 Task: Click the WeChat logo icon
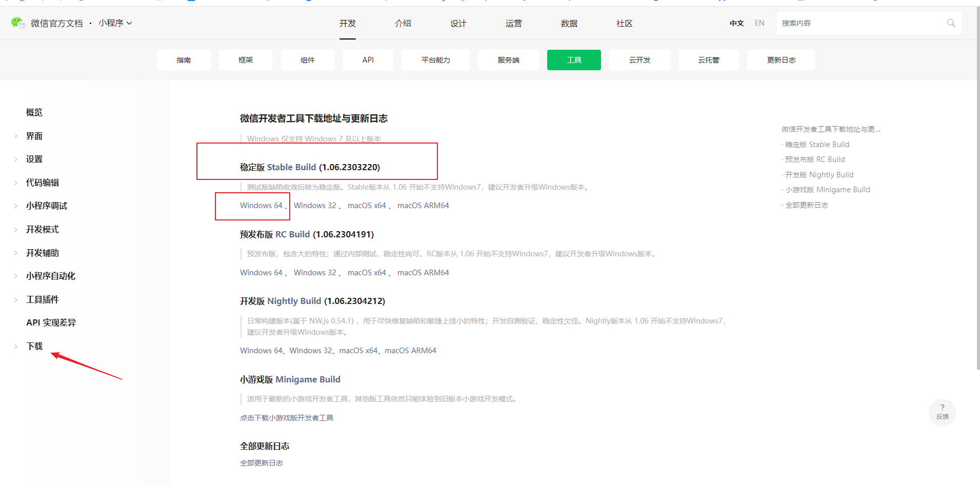[x=18, y=23]
